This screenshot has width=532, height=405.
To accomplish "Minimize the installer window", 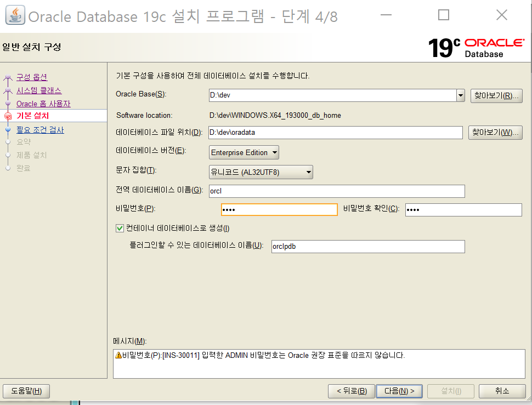I will (x=386, y=15).
